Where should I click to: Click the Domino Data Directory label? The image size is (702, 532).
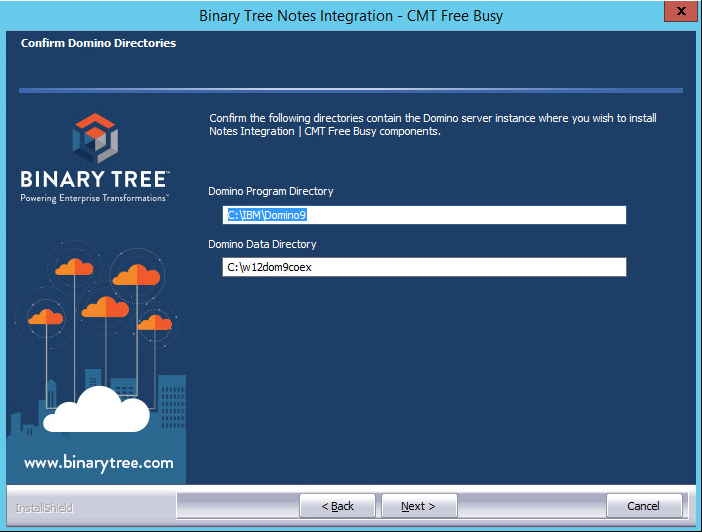262,244
